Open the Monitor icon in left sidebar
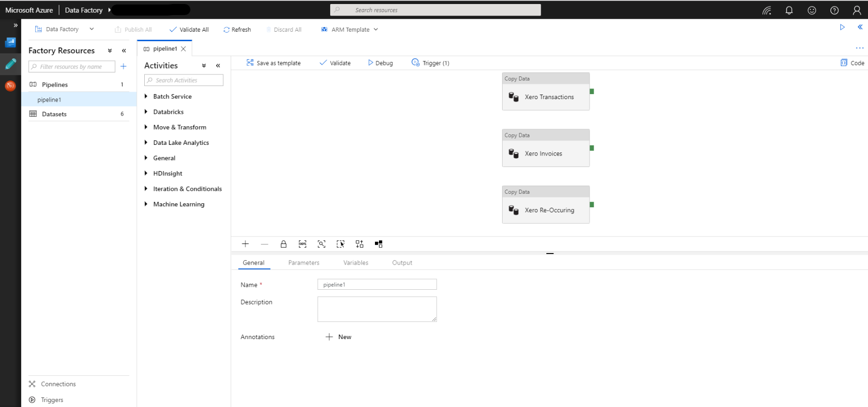Screen dimensions: 868x407 [x=11, y=86]
